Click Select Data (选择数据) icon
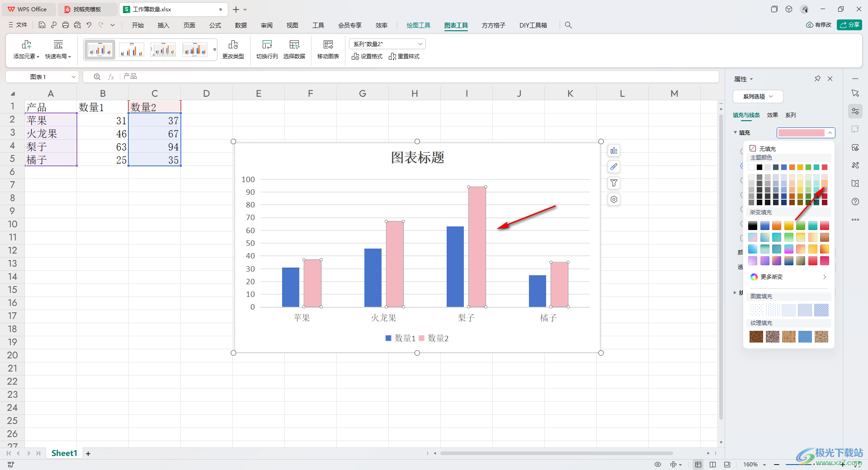Image resolution: width=868 pixels, height=470 pixels. click(x=294, y=50)
